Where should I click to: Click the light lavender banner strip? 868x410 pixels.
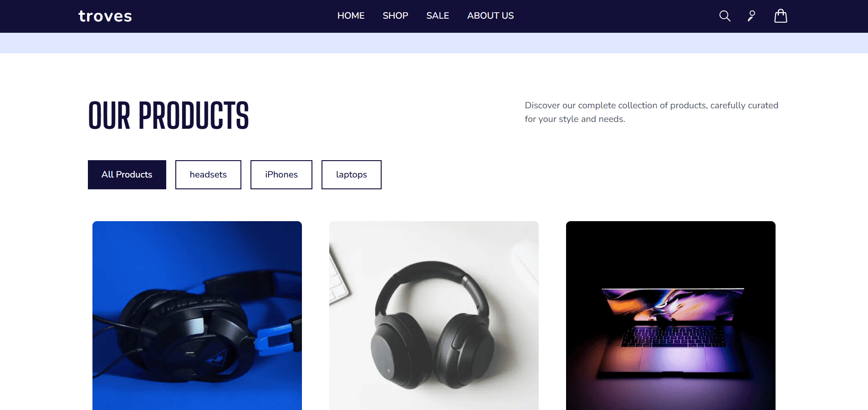[x=434, y=43]
